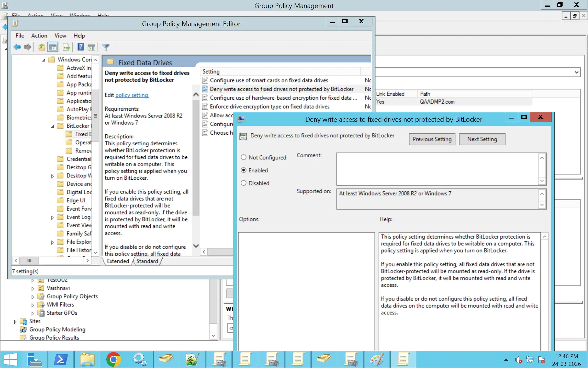The height and width of the screenshot is (368, 588).
Task: Choose the Disabled radio button
Action: [243, 183]
